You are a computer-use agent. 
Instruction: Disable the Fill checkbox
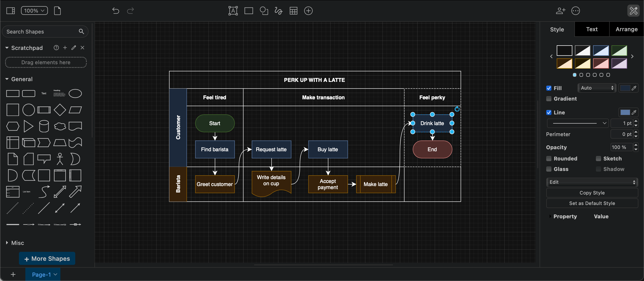pyautogui.click(x=549, y=88)
